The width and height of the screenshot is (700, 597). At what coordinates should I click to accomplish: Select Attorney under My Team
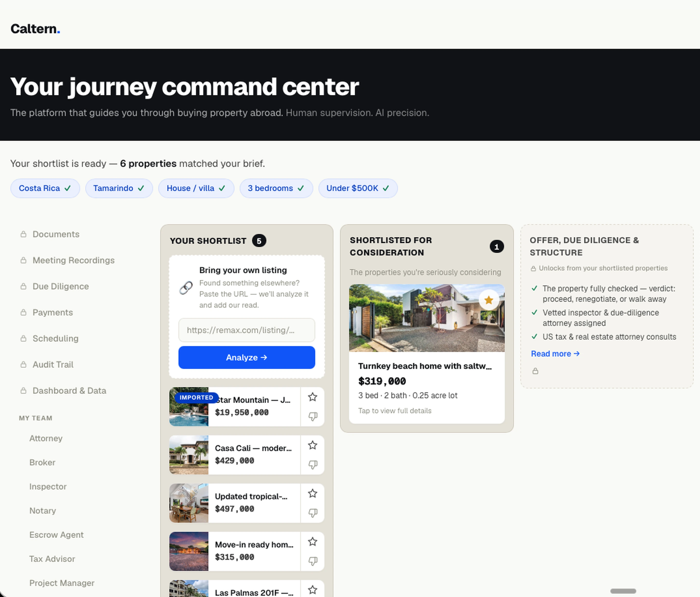click(46, 438)
